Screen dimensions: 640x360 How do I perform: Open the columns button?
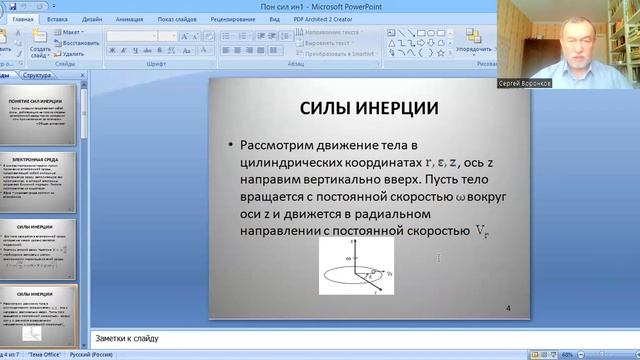[x=276, y=50]
